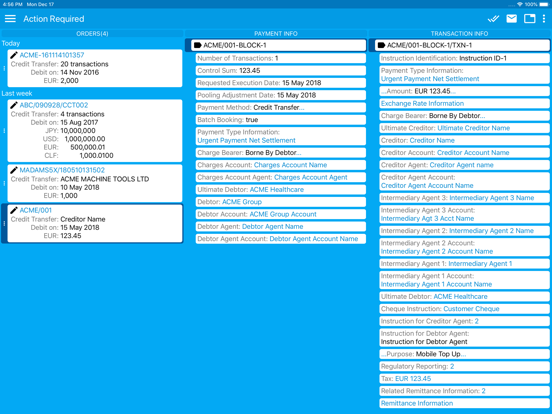Select Requested Execution Date 15 May 2018
Screen dimensions: 552x414
tap(281, 83)
